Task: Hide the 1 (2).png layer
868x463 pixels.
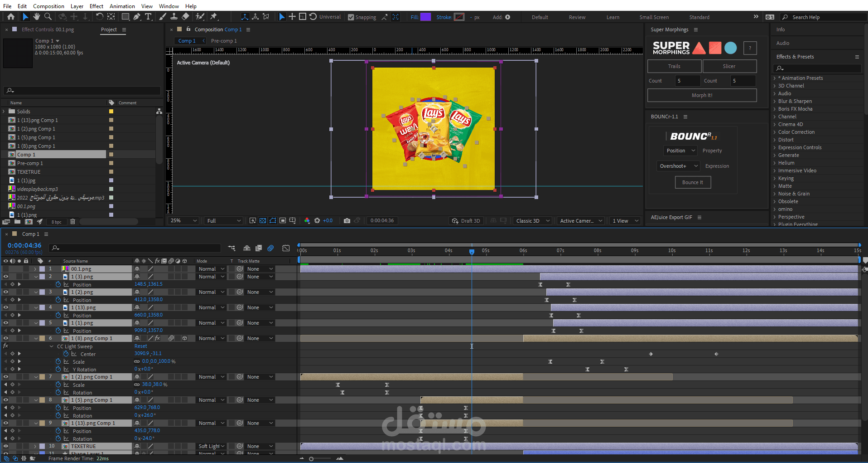Action: (6, 292)
